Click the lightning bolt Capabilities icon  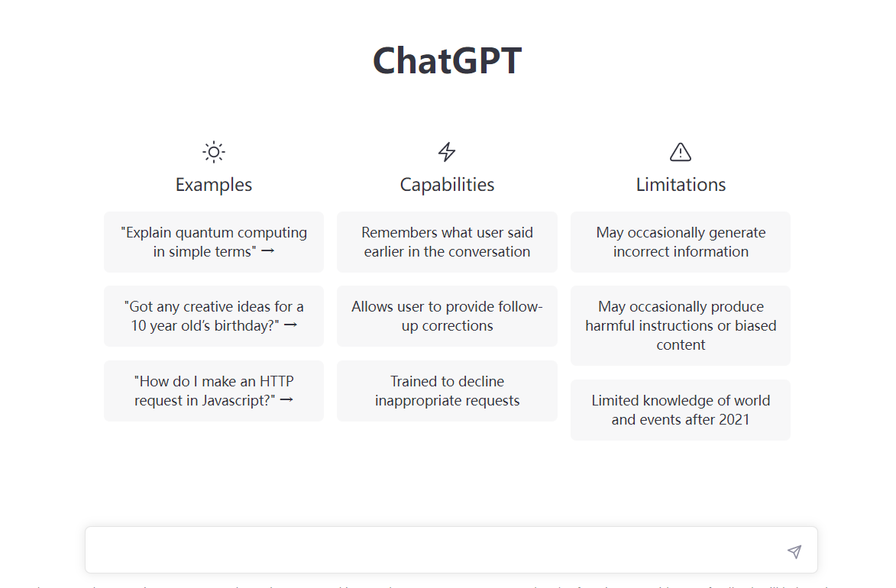(x=447, y=152)
